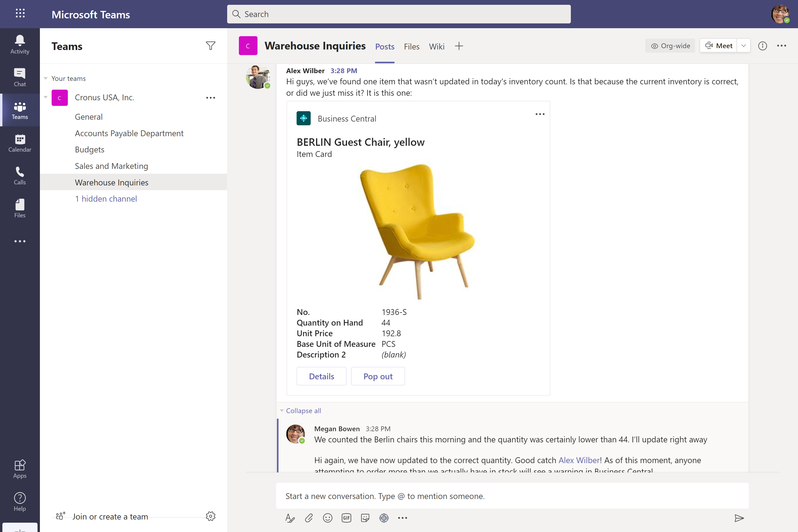Click the Details button on item card
This screenshot has height=532, width=798.
pyautogui.click(x=321, y=376)
